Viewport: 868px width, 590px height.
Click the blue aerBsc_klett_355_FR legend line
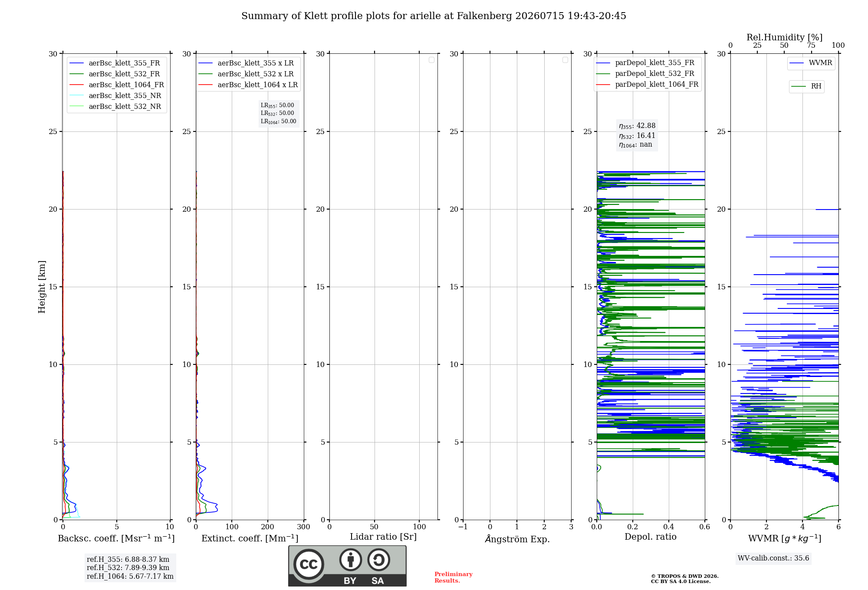tap(76, 63)
